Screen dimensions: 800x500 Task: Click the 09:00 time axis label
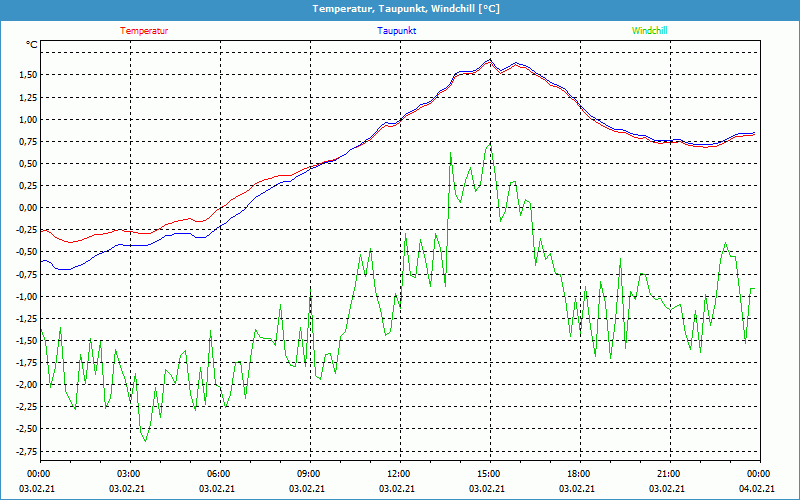(x=308, y=474)
